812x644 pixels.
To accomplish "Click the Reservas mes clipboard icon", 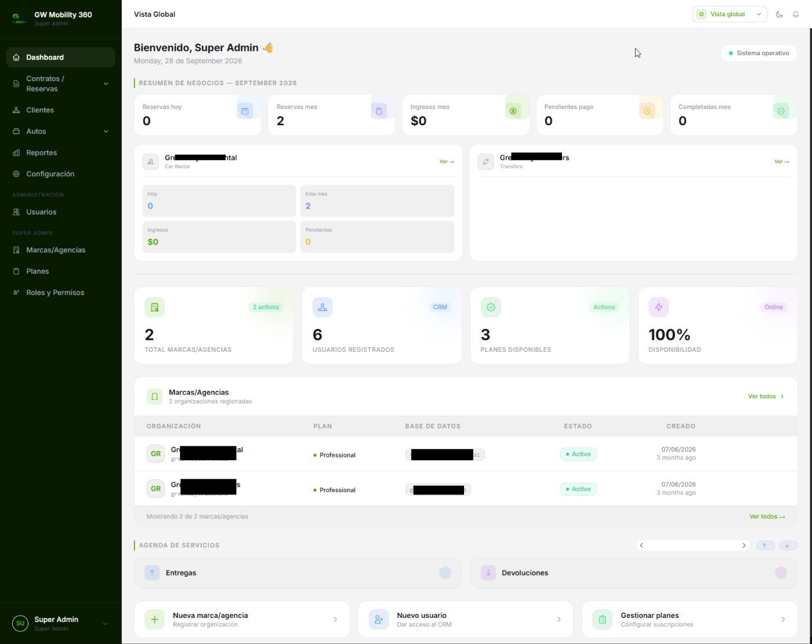I will (x=379, y=111).
